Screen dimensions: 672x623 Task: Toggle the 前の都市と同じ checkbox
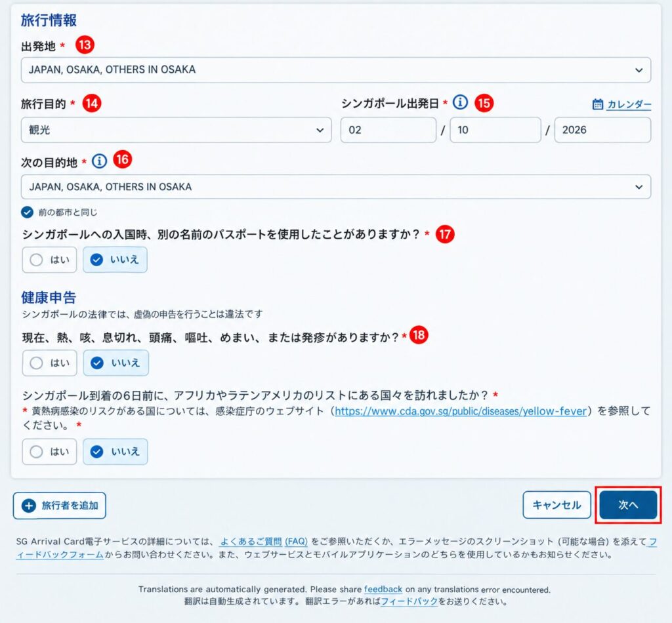point(27,212)
